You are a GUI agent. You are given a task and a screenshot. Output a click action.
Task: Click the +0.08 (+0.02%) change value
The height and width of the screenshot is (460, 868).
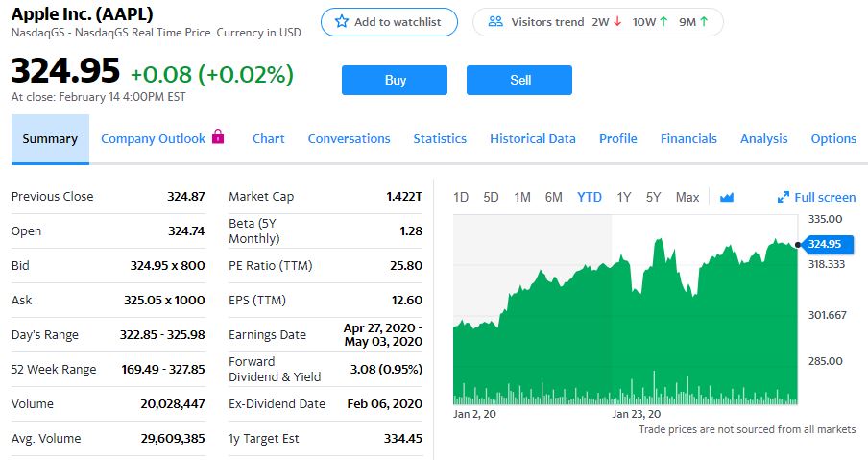coord(212,74)
